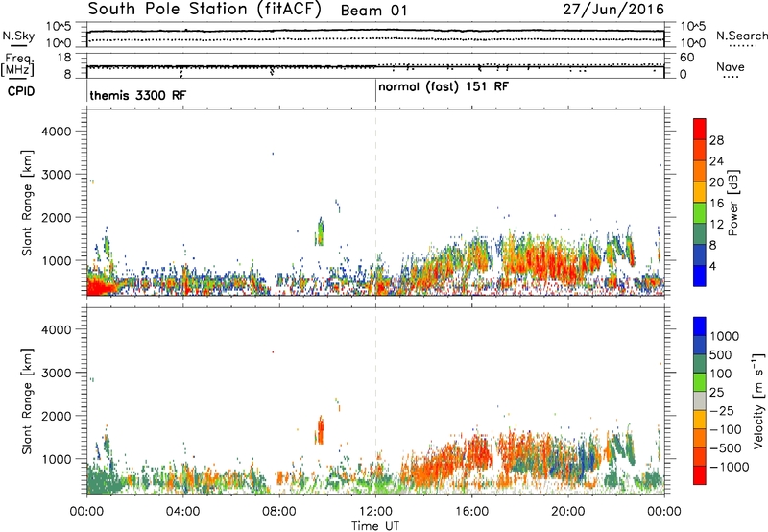This screenshot has width=768, height=532.
Task: Click the "3000" tick of the velocity panel
Action: (56, 373)
